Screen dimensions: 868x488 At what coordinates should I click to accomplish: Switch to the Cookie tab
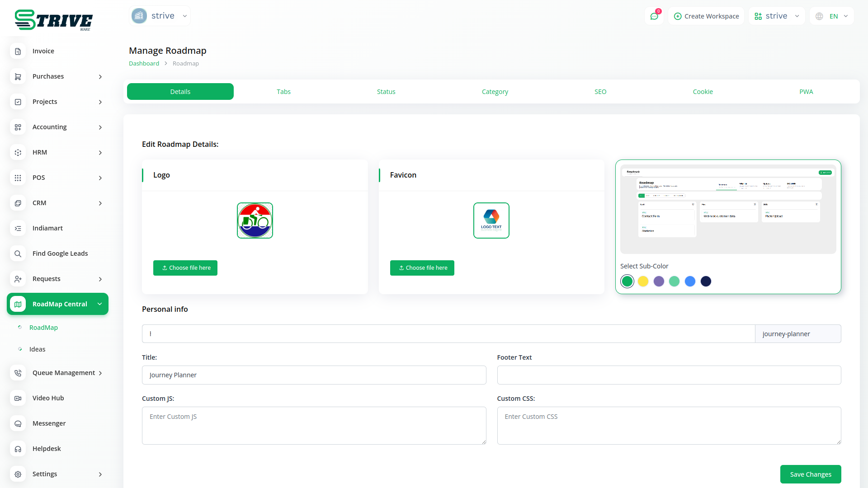coord(703,92)
